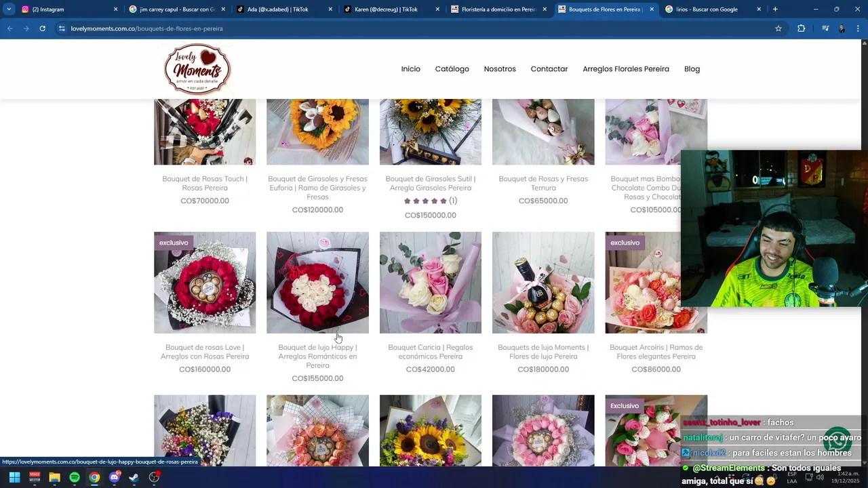Open Bouquet Caricia product title link

431,352
